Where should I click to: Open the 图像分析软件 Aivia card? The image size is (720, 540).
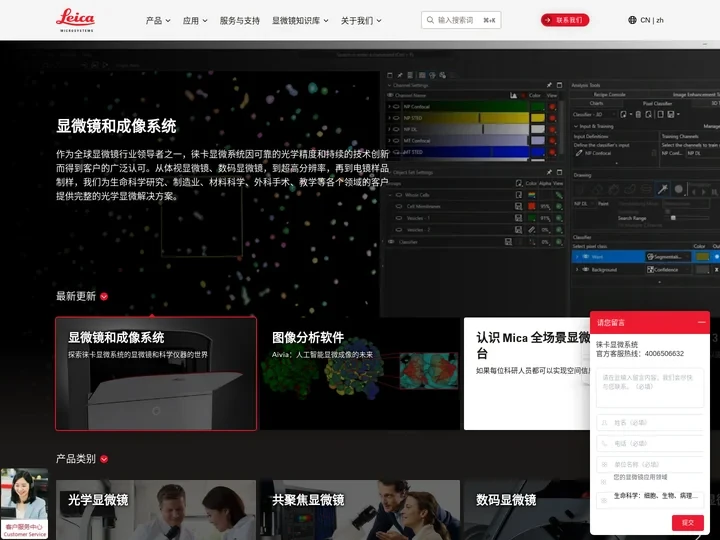[x=360, y=374]
